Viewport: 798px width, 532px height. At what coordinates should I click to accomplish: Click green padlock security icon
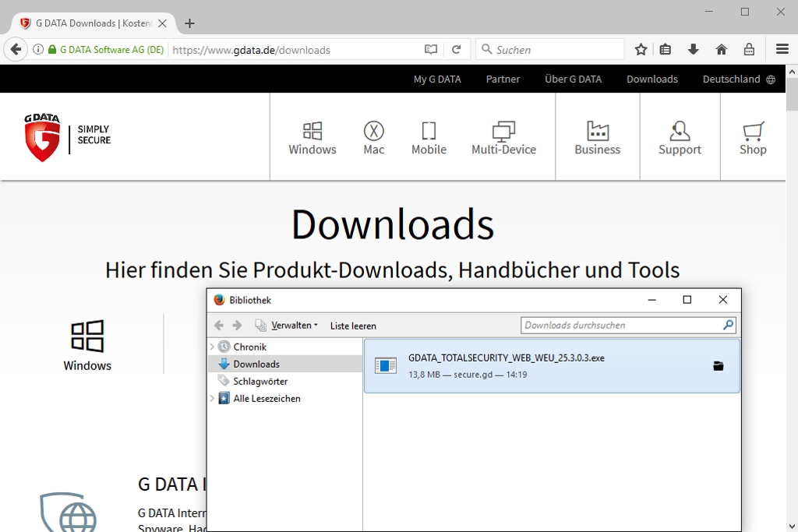[52, 49]
